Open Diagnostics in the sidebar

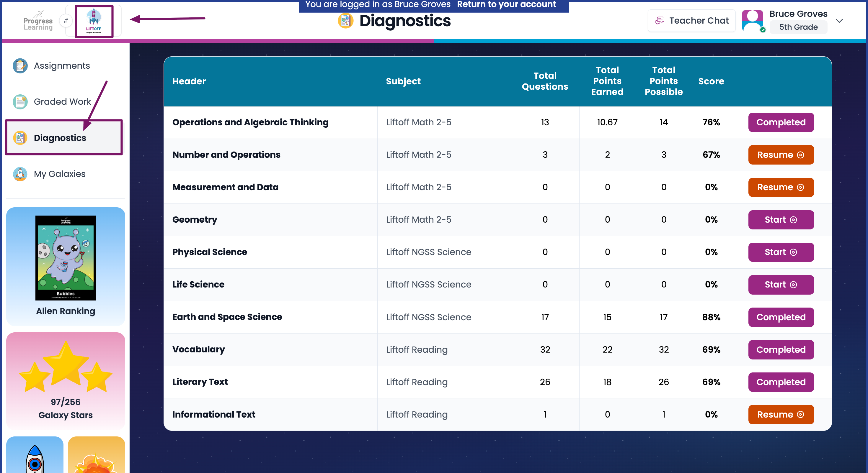tap(64, 138)
